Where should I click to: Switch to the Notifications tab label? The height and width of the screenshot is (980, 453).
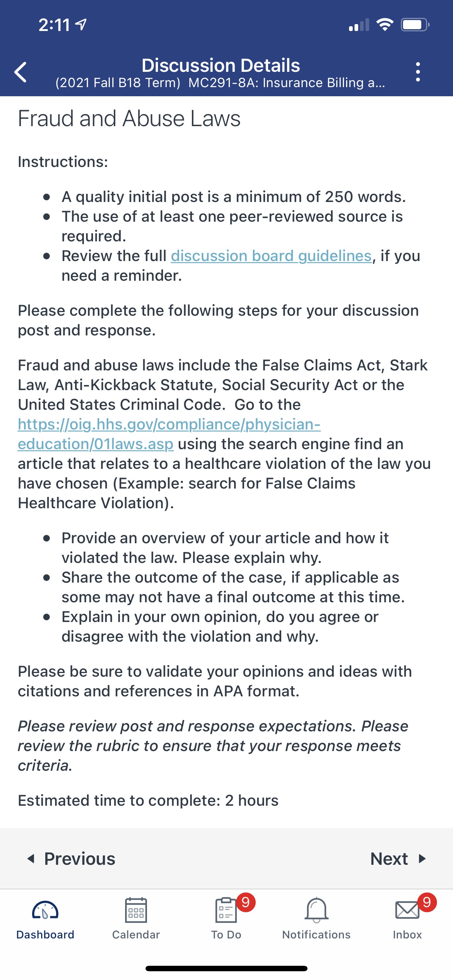point(316,935)
